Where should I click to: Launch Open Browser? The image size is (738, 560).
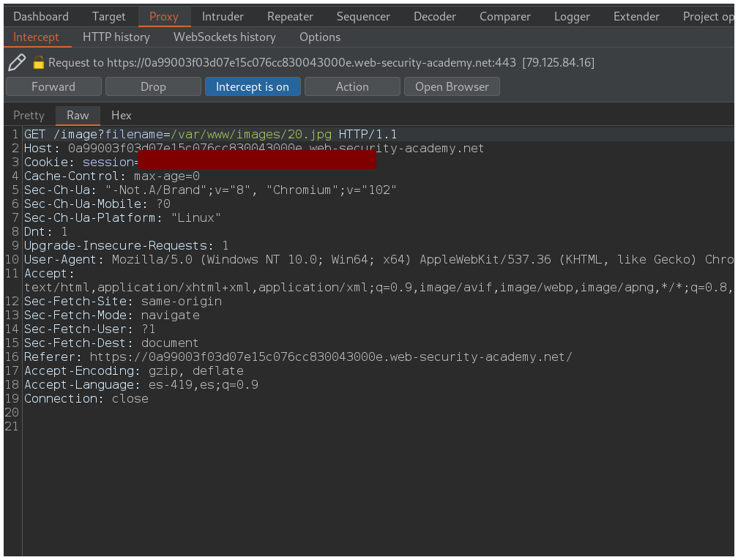(452, 86)
